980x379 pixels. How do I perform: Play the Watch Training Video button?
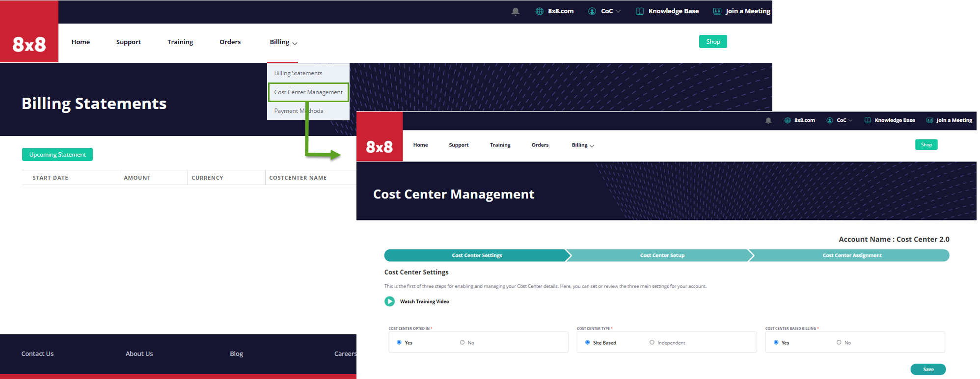(x=389, y=301)
